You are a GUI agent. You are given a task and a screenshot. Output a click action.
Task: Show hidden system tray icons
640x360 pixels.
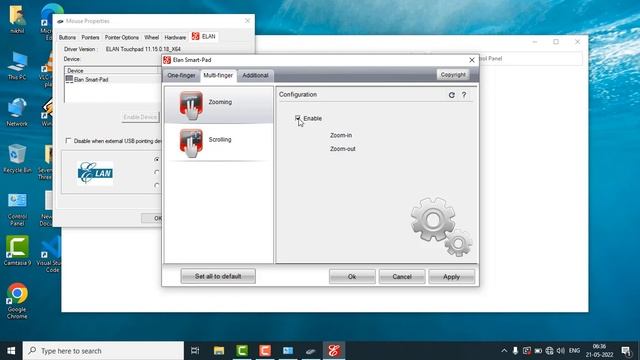[x=504, y=351]
